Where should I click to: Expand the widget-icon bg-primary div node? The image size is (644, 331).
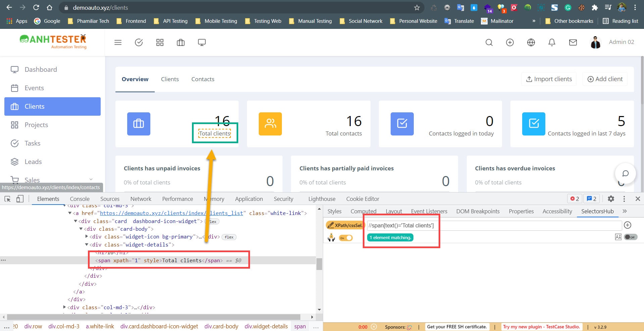click(87, 236)
